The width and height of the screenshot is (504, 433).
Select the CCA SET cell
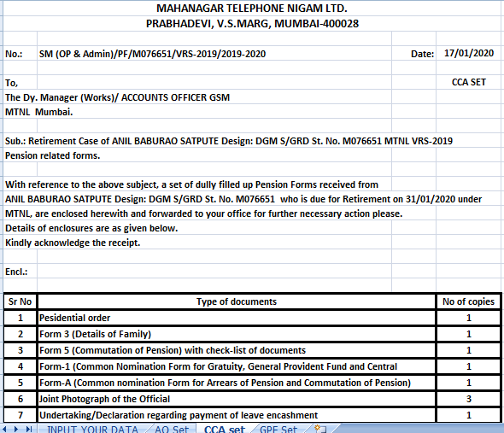pos(469,82)
